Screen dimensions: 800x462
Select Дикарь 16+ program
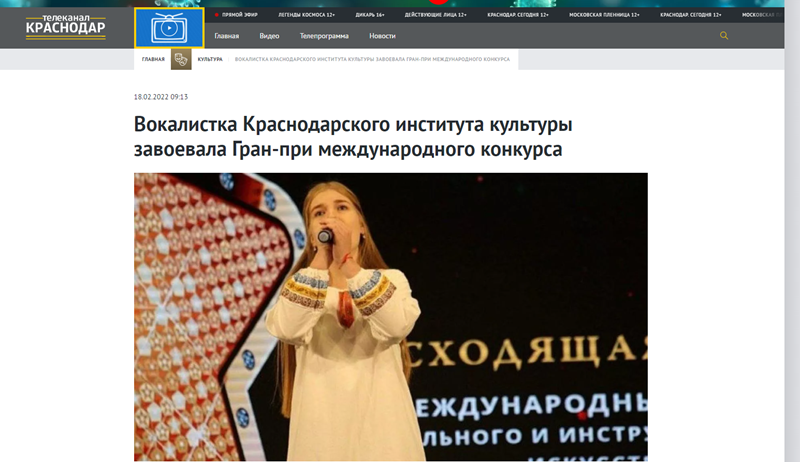pyautogui.click(x=370, y=15)
